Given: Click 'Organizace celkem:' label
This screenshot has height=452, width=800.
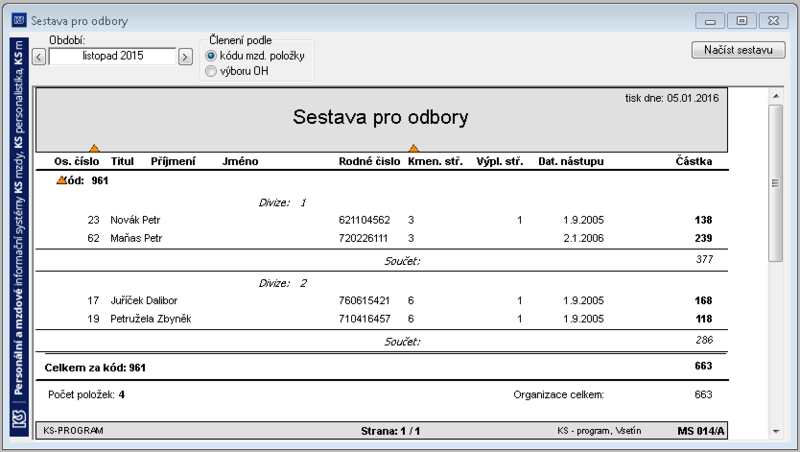Looking at the screenshot, I should click(559, 394).
